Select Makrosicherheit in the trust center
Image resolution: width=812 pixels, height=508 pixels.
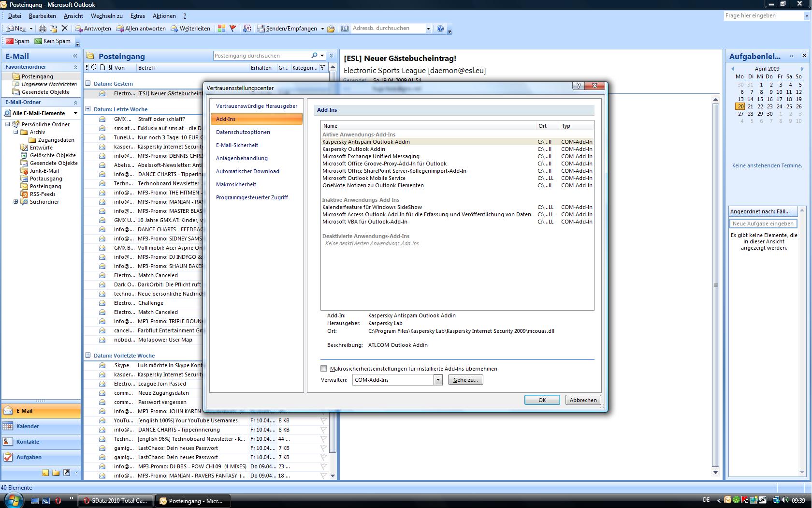[x=257, y=184]
